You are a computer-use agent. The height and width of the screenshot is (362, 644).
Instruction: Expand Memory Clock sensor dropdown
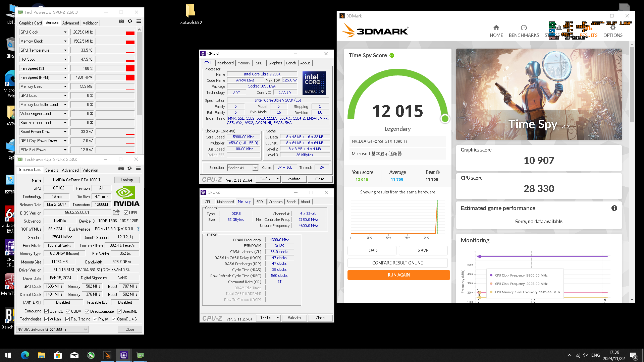point(65,41)
